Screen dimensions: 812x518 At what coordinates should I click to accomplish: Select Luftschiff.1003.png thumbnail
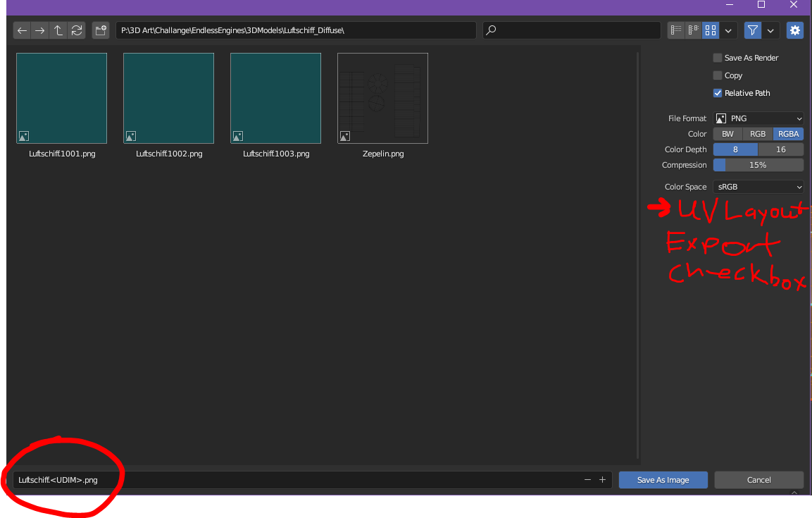point(275,99)
